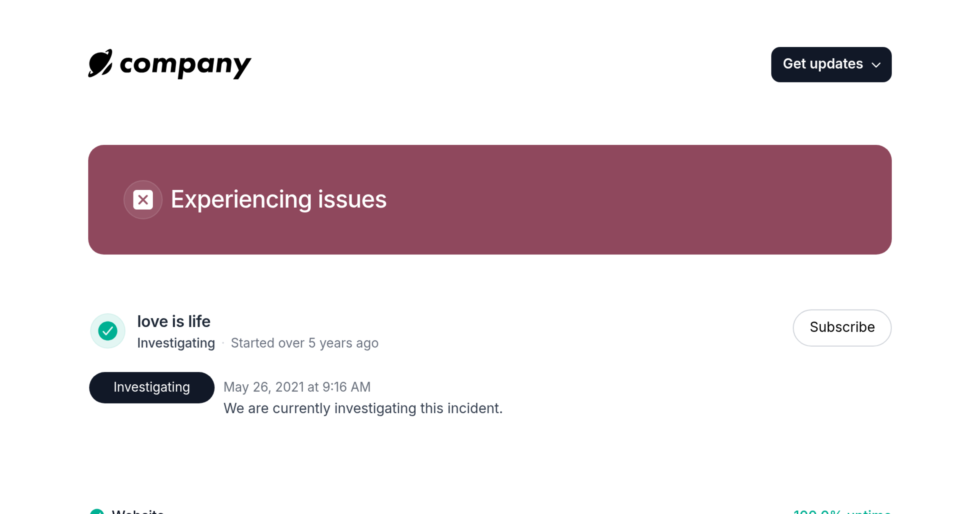Open the Get updates menu
This screenshot has height=514, width=980.
(831, 64)
